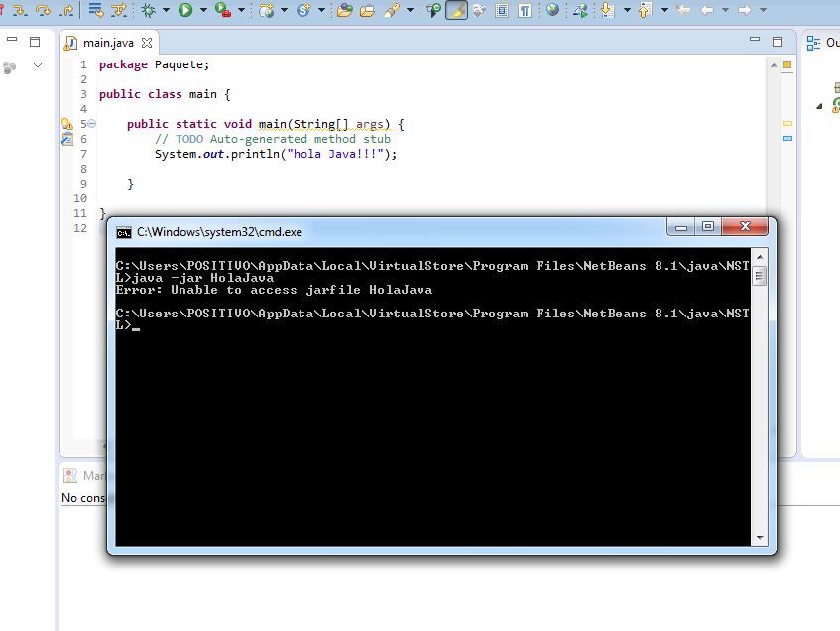Open the Web Browser globe icon

point(552,9)
